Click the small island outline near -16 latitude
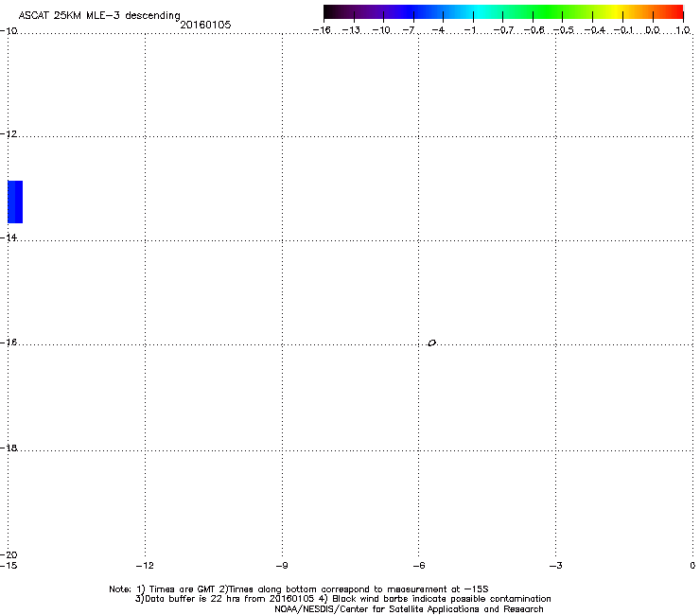The height and width of the screenshot is (615, 700). pos(431,343)
